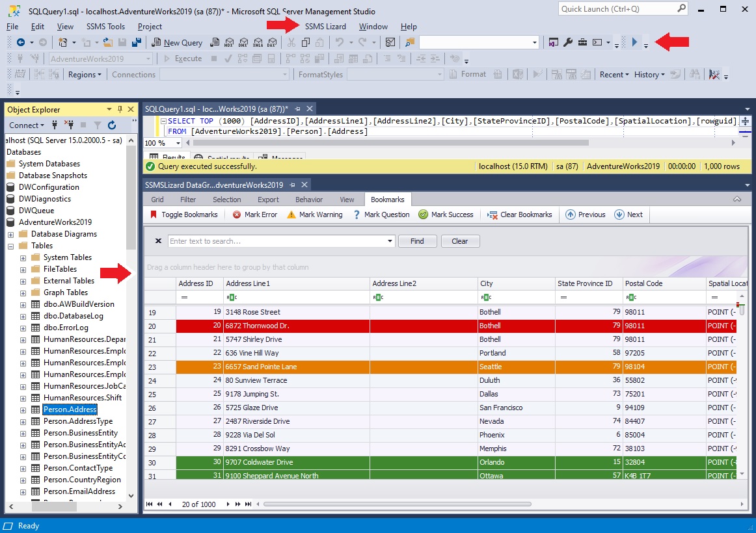Toggle Bookmarks with the flag button
This screenshot has height=533, width=756.
183,214
